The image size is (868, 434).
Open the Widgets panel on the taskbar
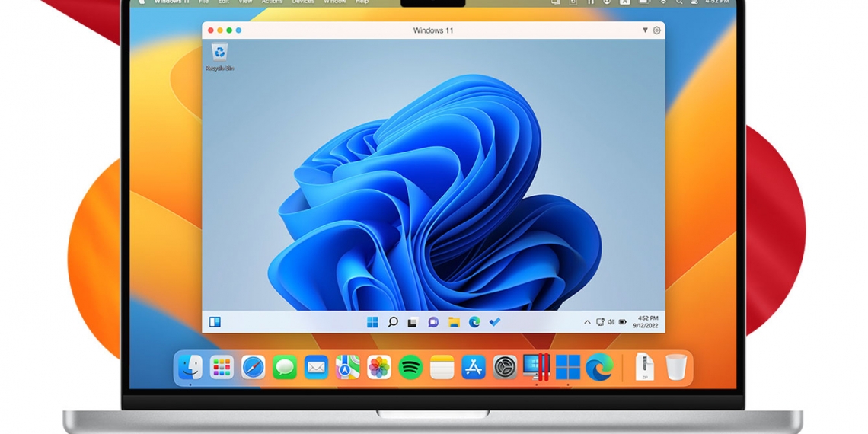(x=215, y=322)
